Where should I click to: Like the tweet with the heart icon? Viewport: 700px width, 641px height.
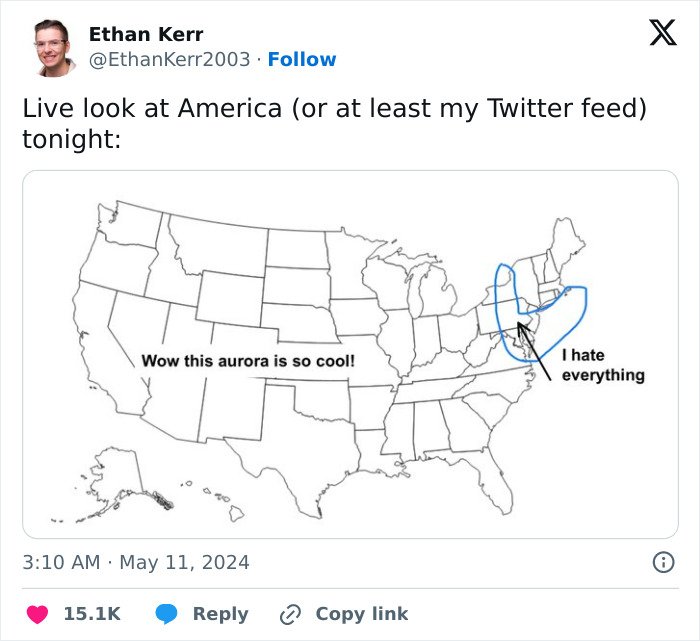pos(37,613)
